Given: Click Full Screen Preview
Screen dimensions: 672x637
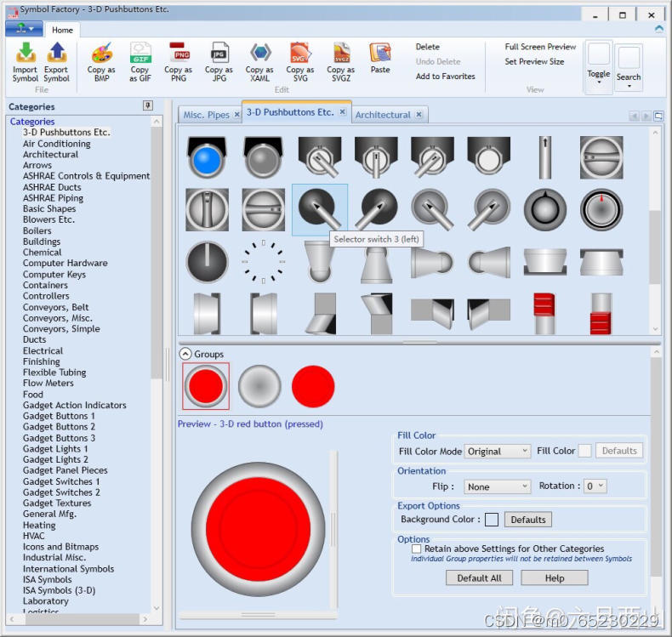Looking at the screenshot, I should pyautogui.click(x=540, y=47).
